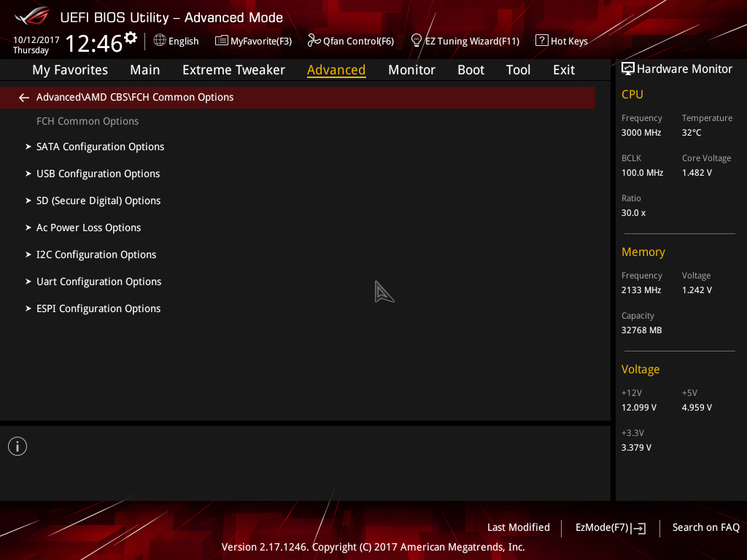Click Last Modified button

coord(519,528)
